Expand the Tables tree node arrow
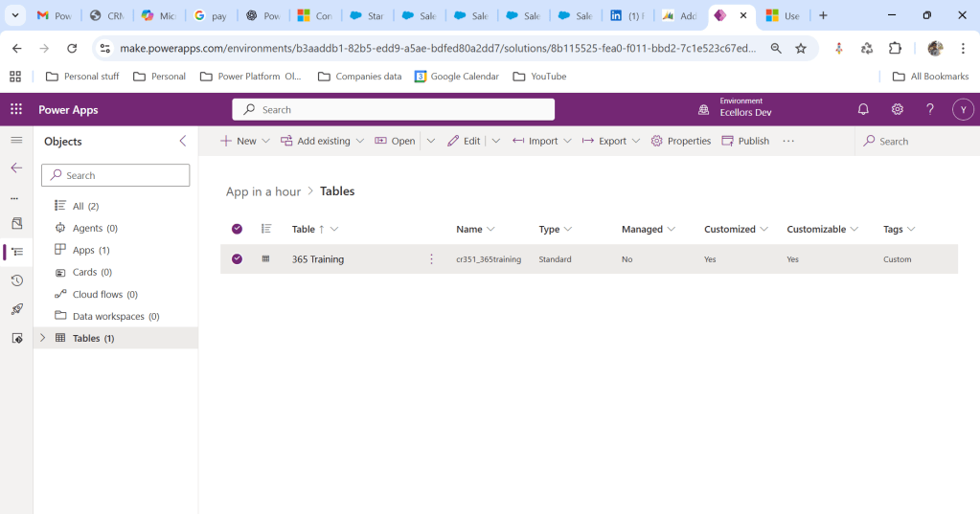The height and width of the screenshot is (514, 980). click(x=42, y=338)
